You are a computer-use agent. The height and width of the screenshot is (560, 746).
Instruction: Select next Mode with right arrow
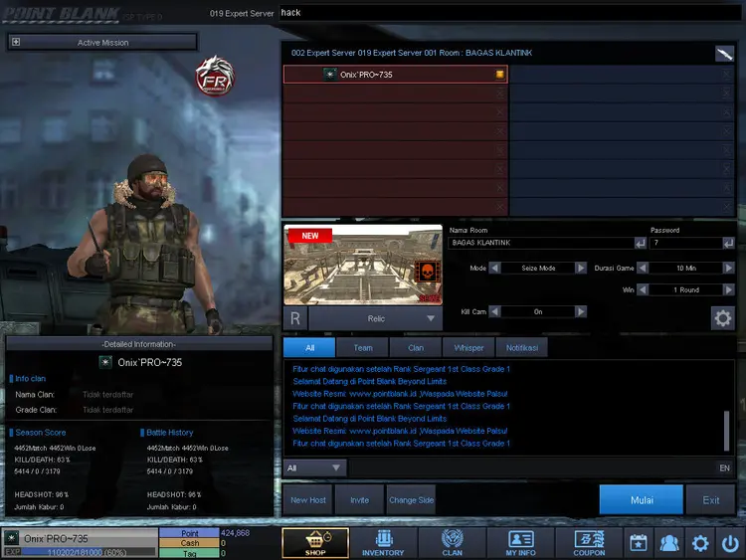pyautogui.click(x=581, y=268)
